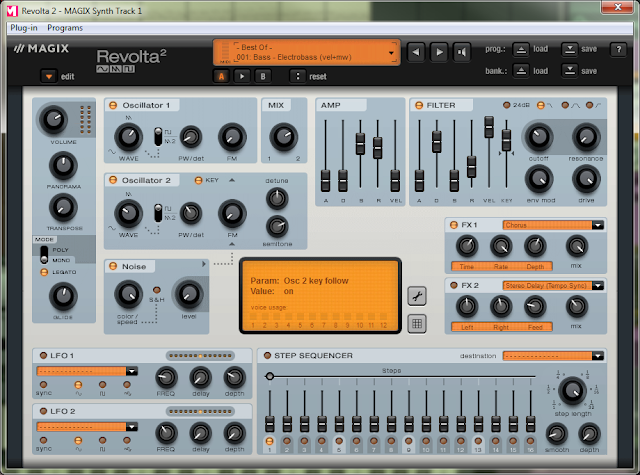Click the previous preset arrow button
Image resolution: width=640 pixels, height=475 pixels.
416,52
